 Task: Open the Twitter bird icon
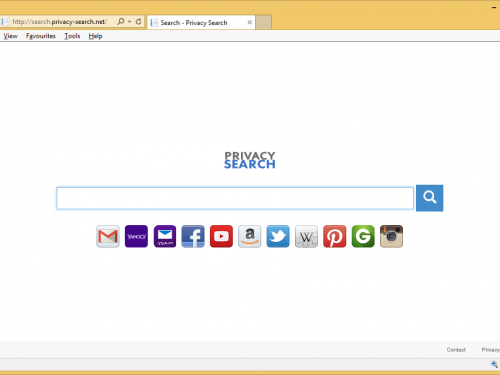click(278, 236)
